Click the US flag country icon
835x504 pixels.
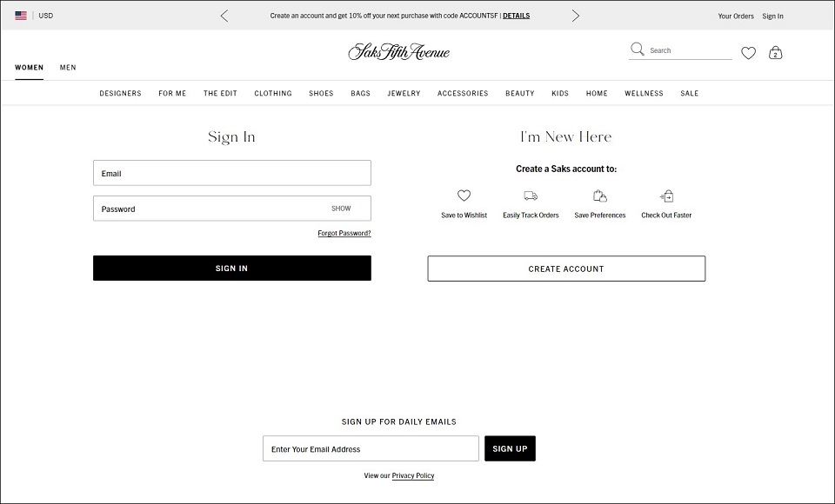coord(21,16)
